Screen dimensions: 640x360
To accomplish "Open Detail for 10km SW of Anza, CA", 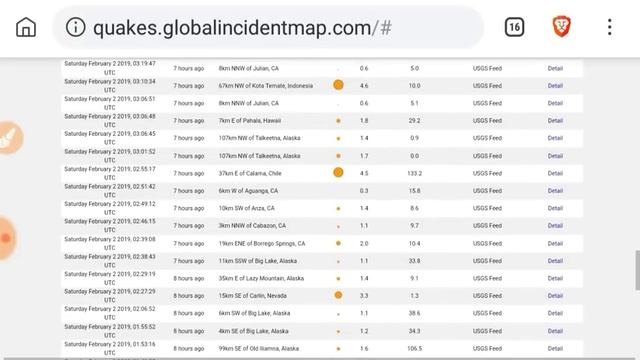I will click(x=555, y=208).
